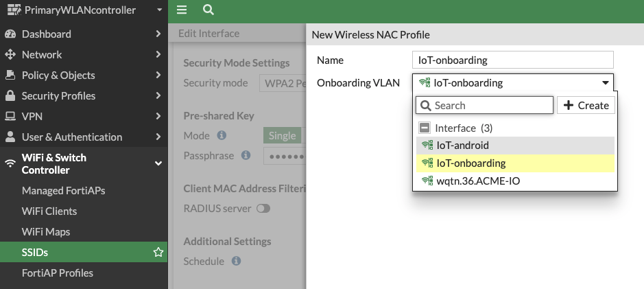
Task: Expand the PrimaryWLANcontroller host dropdown
Action: [x=158, y=10]
